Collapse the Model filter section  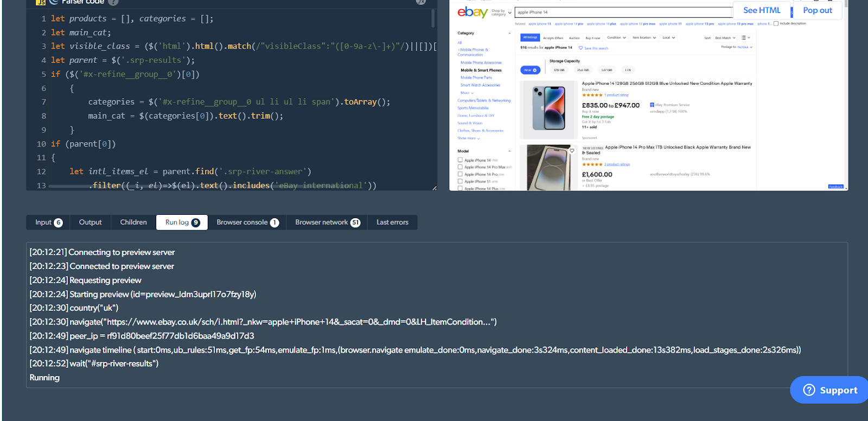coord(509,151)
